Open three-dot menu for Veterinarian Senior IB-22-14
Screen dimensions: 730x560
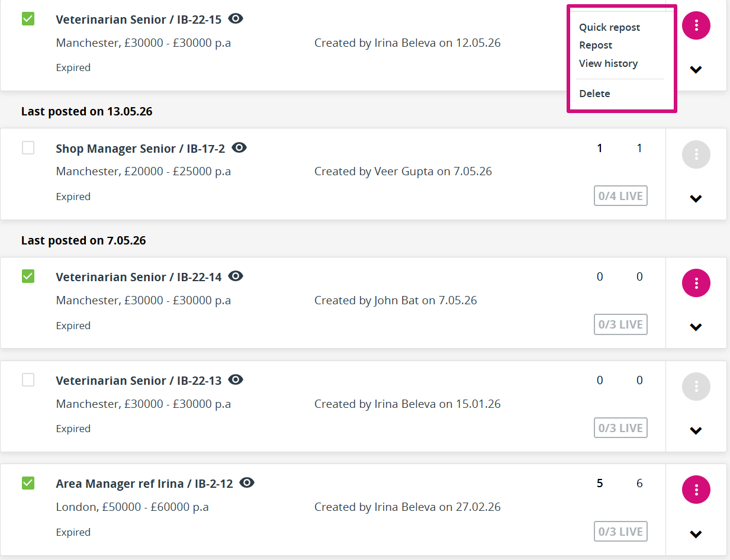point(696,284)
